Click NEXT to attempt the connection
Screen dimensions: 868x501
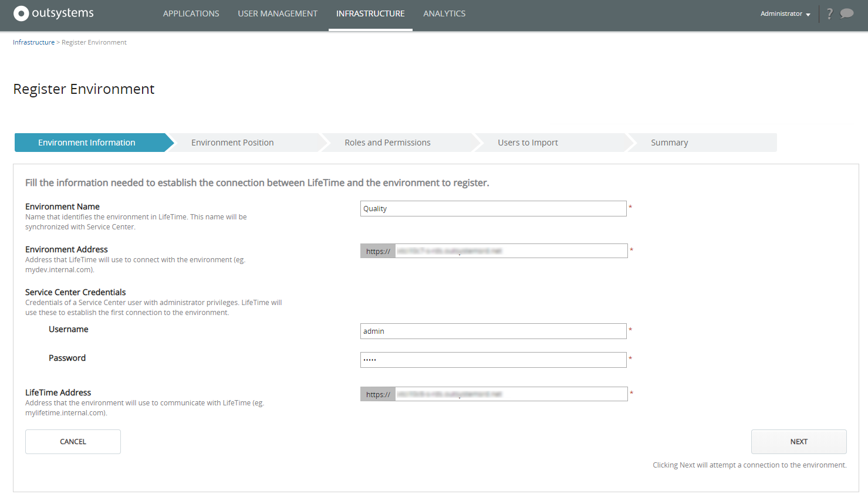799,441
